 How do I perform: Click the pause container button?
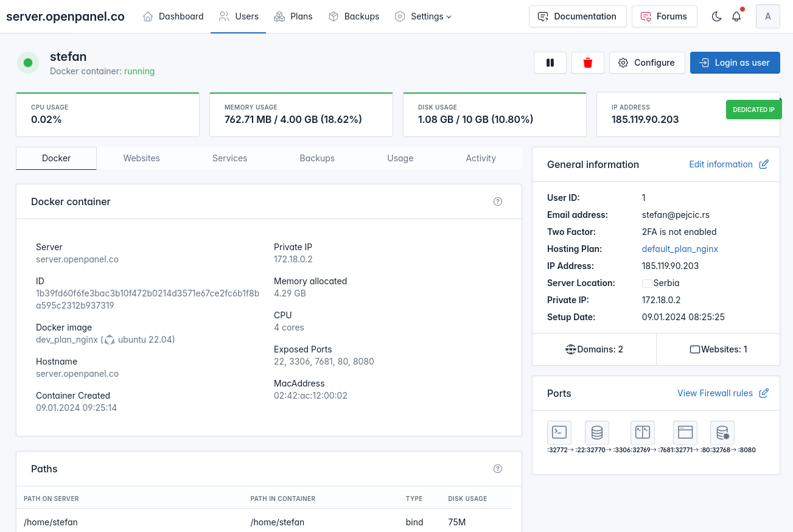550,63
